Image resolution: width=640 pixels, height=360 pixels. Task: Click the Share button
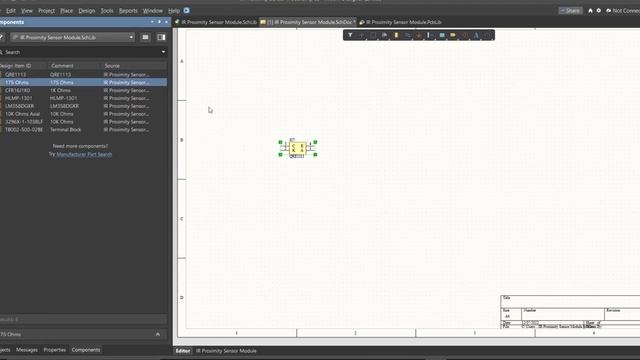(x=570, y=11)
